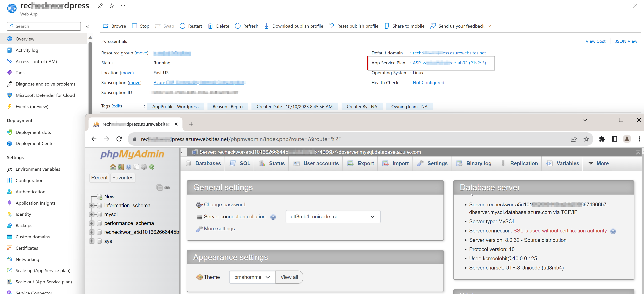This screenshot has height=294, width=644.
Task: Open the Theme pmahomme dropdown
Action: 252,277
